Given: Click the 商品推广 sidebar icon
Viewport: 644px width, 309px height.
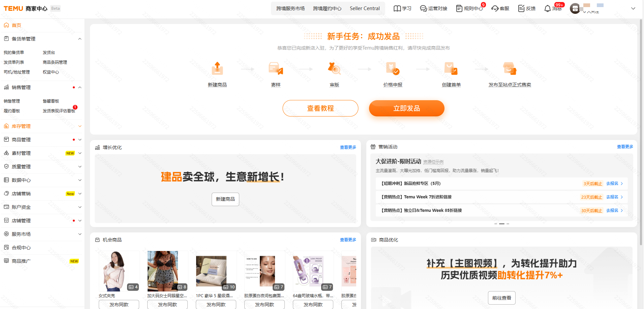Looking at the screenshot, I should (6, 261).
